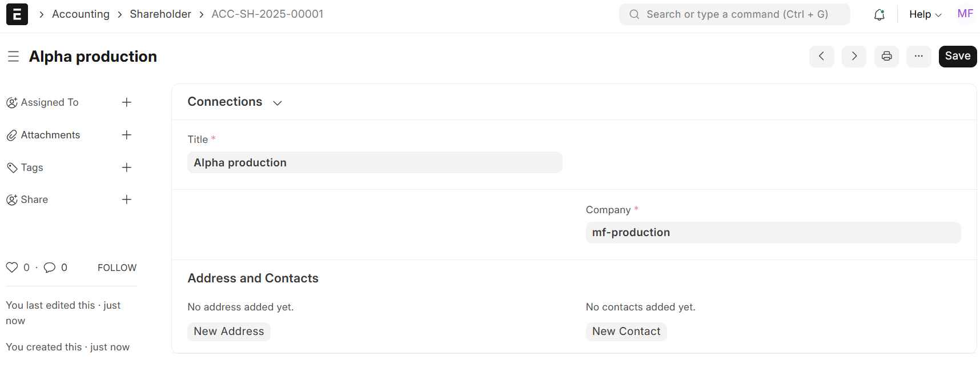Image resolution: width=980 pixels, height=367 pixels.
Task: Like the document with the heart icon
Action: coord(12,268)
